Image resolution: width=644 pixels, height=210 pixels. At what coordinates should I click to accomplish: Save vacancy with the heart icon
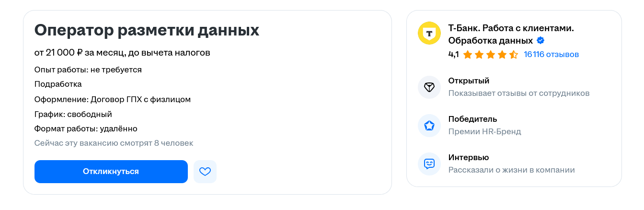[205, 172]
